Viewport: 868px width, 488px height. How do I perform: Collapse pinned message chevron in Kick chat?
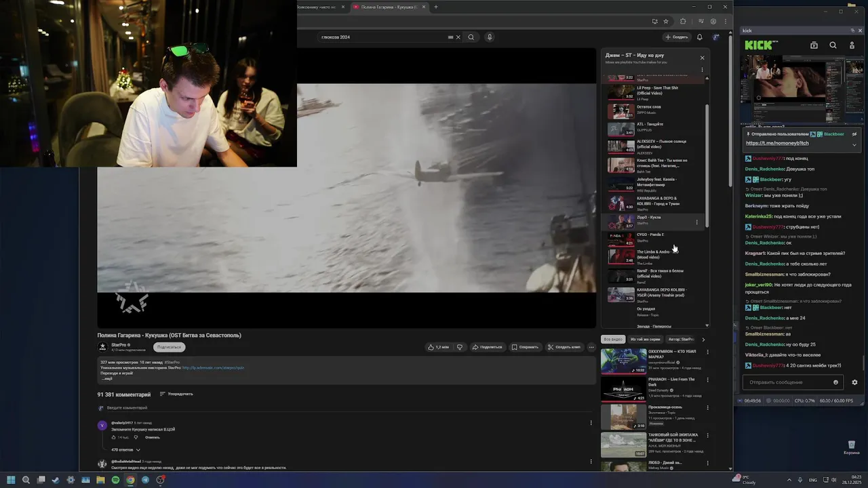pos(854,144)
